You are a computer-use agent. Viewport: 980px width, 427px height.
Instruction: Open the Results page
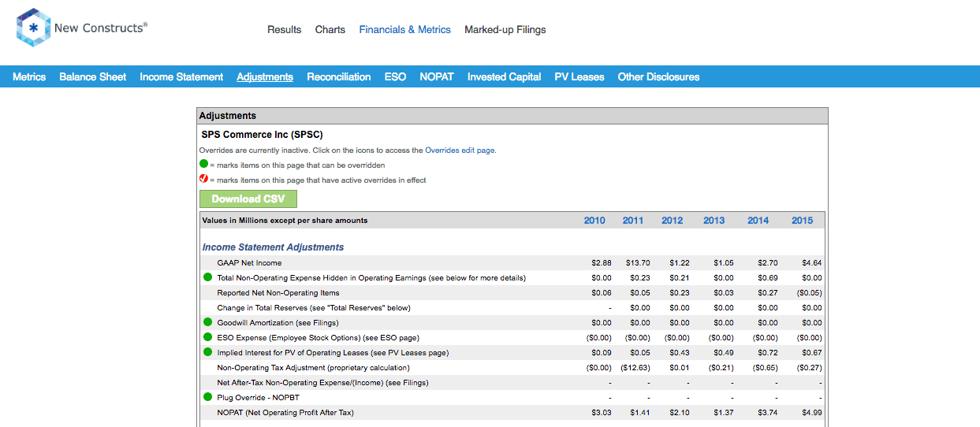point(285,29)
